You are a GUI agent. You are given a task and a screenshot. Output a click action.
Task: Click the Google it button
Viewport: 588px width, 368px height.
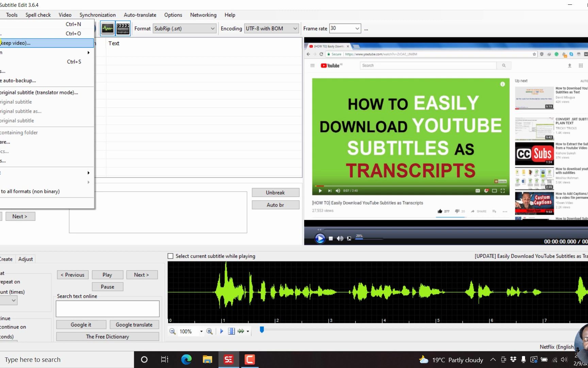81,325
